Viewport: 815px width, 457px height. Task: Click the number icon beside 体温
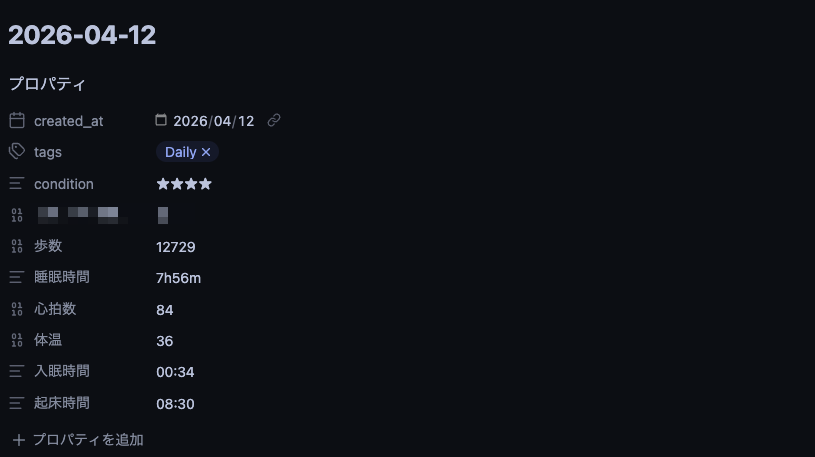17,340
